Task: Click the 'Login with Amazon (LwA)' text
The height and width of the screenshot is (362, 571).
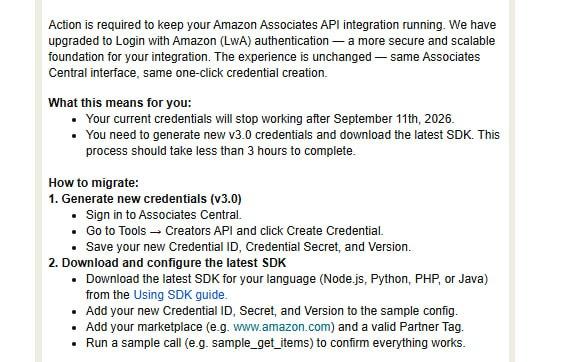Action: coord(184,41)
